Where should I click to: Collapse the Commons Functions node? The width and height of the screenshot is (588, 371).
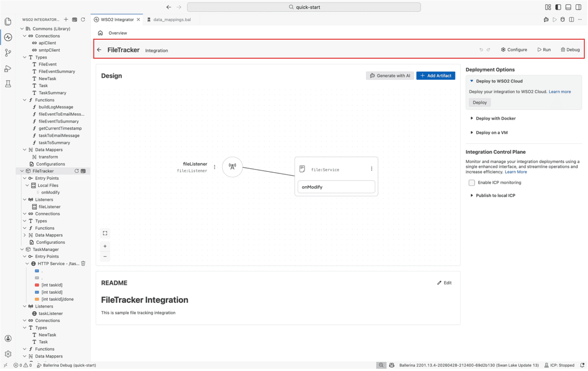(25, 100)
